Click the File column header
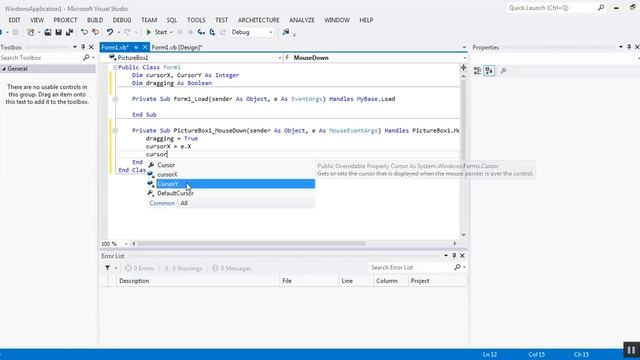Viewport: 640px width, 360px height. [309, 281]
